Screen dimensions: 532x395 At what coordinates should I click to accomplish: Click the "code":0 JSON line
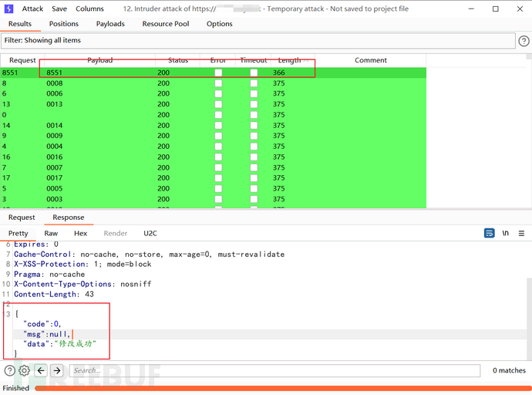42,324
